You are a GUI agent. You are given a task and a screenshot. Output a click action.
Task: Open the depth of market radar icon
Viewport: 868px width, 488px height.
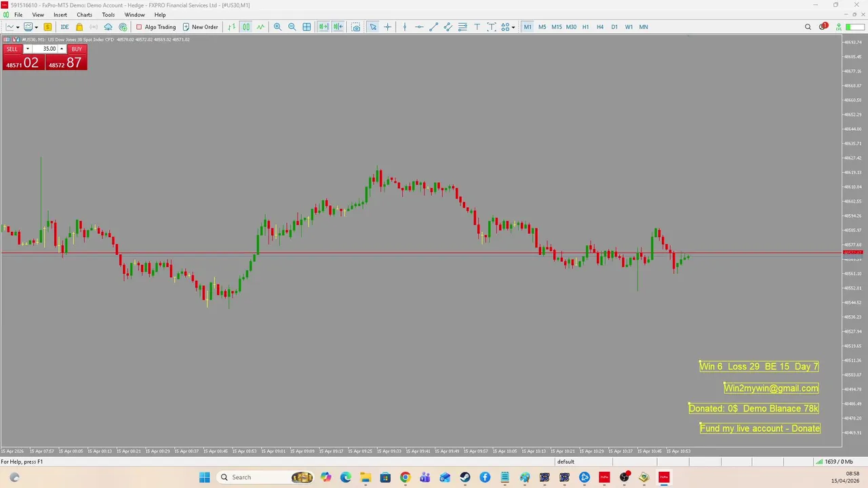point(123,27)
